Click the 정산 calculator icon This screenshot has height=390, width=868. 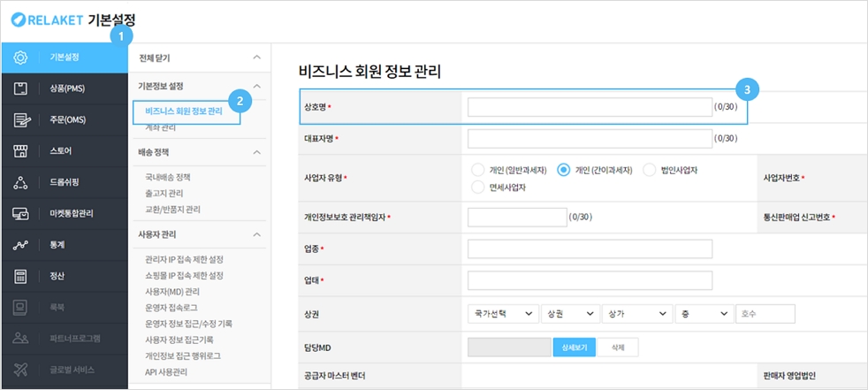coord(21,276)
